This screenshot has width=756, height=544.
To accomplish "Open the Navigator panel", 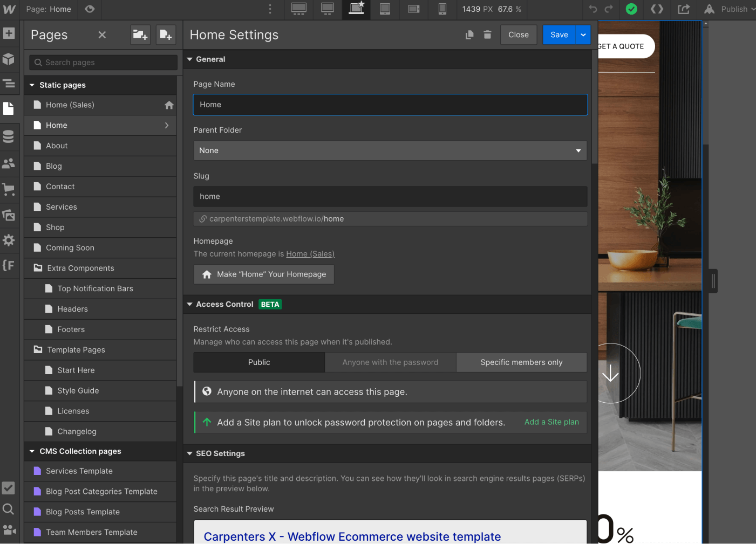I will coord(9,84).
